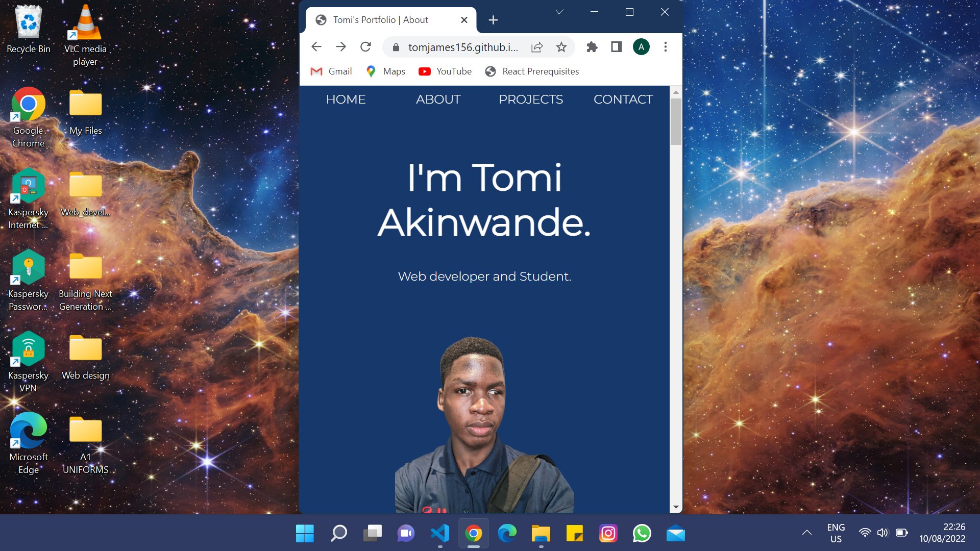Click the browser bookmark star icon
The image size is (980, 551).
[x=562, y=47]
